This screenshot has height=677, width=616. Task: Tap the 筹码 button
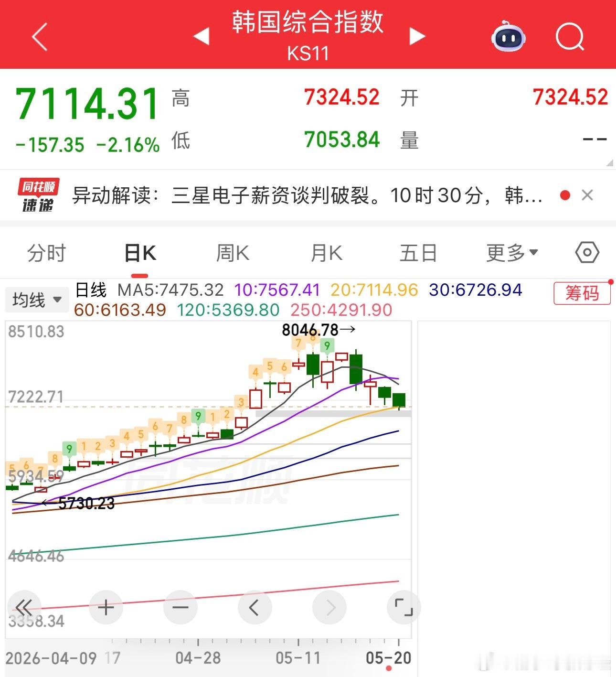(582, 292)
